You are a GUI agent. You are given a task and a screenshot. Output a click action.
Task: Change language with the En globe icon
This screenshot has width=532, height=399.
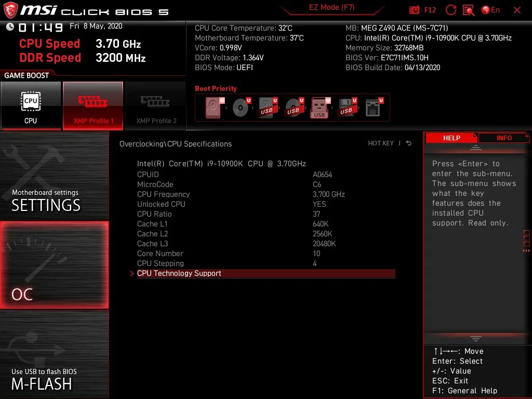(490, 10)
